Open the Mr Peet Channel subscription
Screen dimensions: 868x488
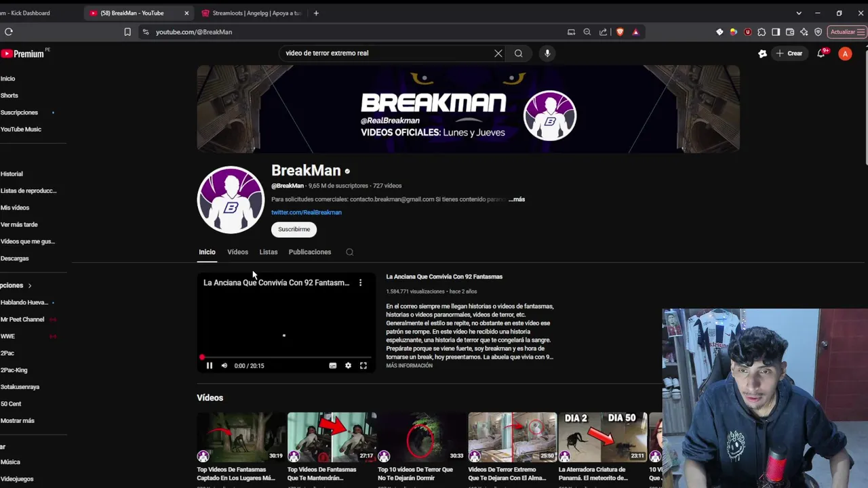(22, 319)
